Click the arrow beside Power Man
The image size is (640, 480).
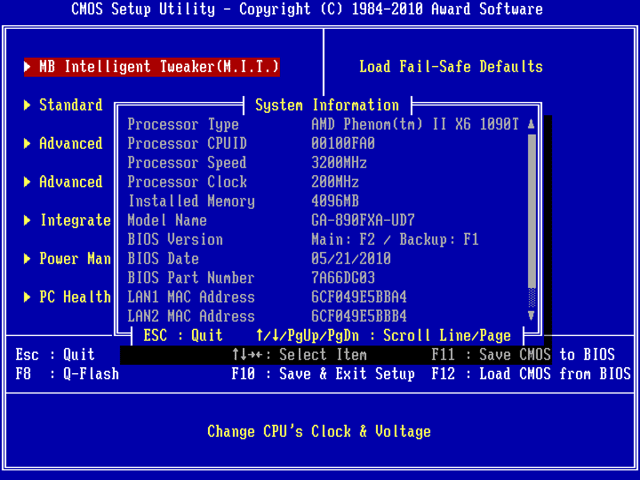point(27,259)
